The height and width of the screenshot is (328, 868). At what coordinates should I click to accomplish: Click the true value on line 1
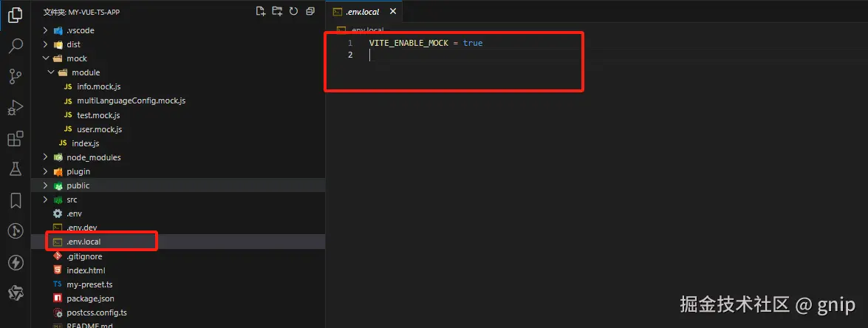(x=473, y=43)
